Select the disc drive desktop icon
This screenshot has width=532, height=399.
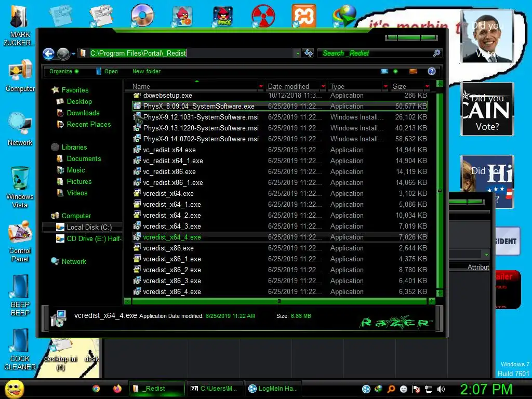(x=142, y=15)
